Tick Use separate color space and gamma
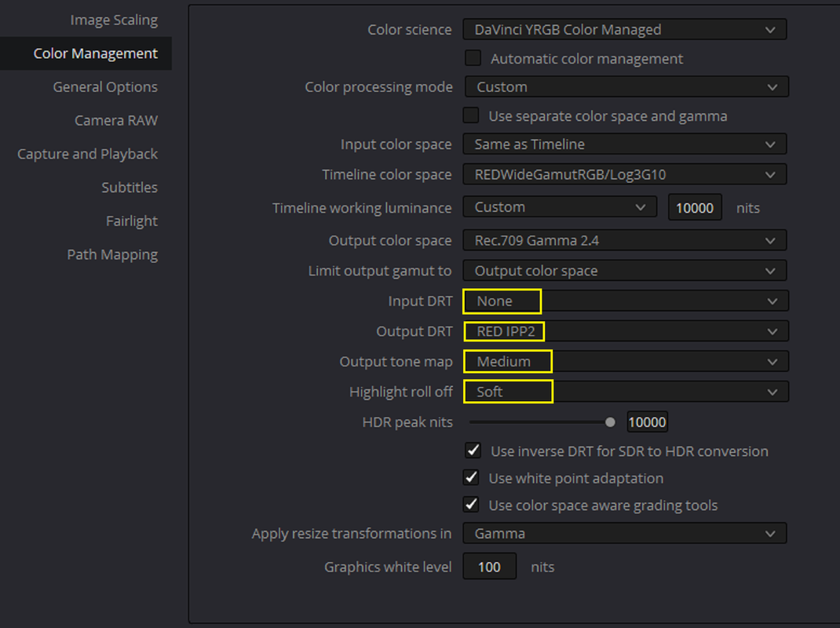 click(x=471, y=115)
